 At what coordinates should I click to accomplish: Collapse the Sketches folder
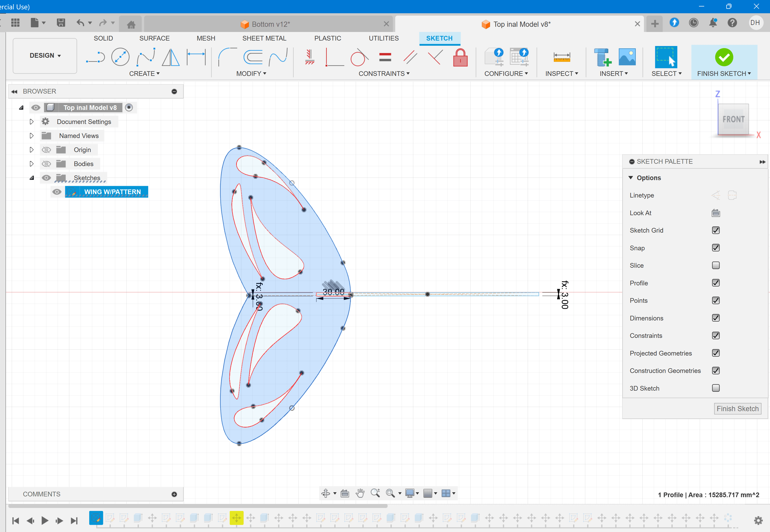pyautogui.click(x=32, y=178)
